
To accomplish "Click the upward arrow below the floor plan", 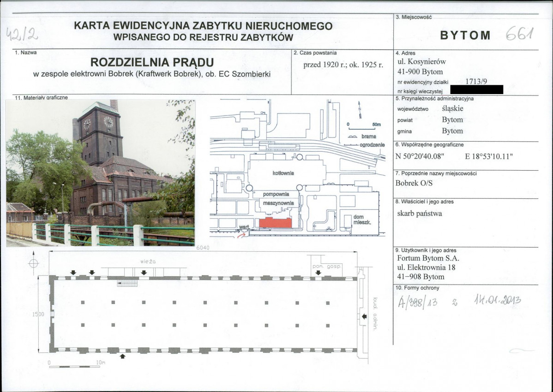I will (122, 356).
